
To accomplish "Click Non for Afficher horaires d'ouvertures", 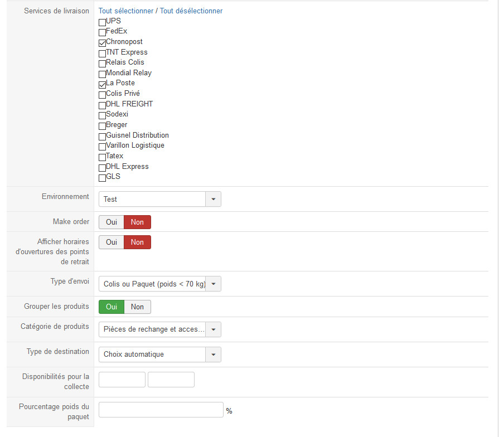I will (x=137, y=242).
